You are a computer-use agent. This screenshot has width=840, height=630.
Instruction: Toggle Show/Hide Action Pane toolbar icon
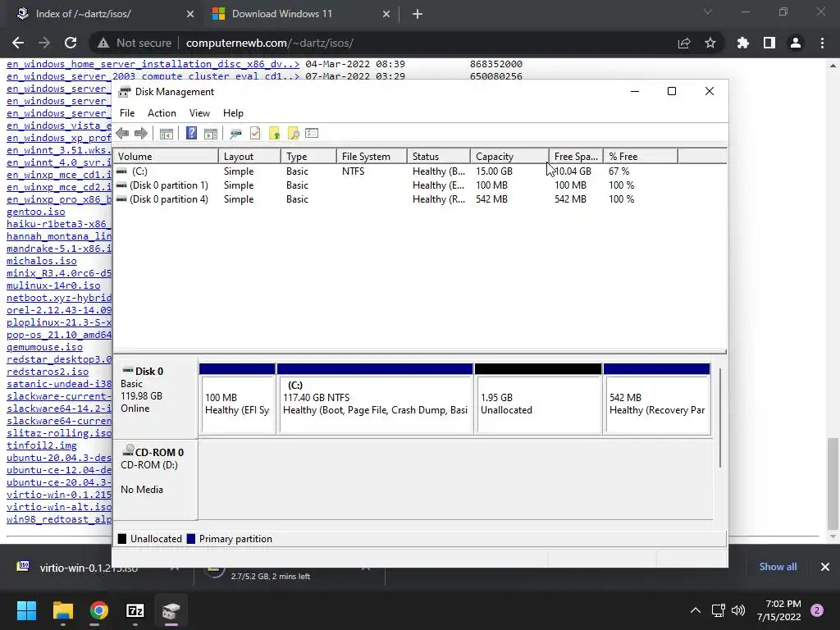[x=211, y=134]
